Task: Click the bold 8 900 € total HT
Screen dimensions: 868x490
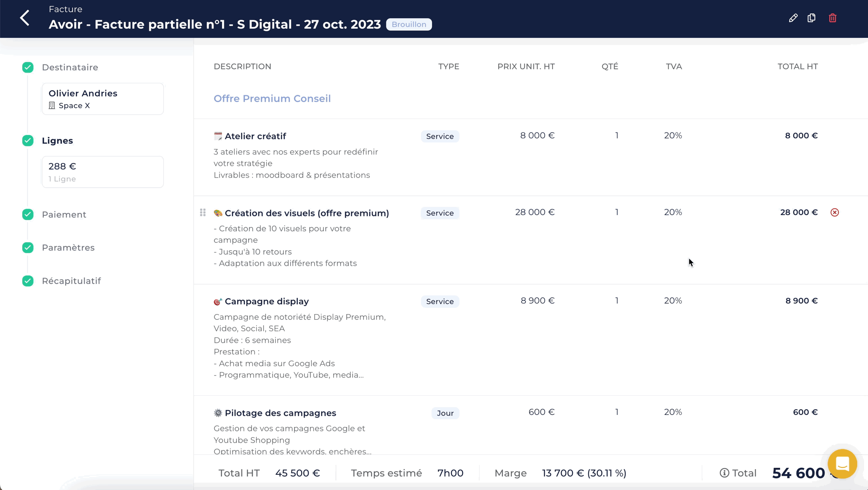Action: click(802, 301)
